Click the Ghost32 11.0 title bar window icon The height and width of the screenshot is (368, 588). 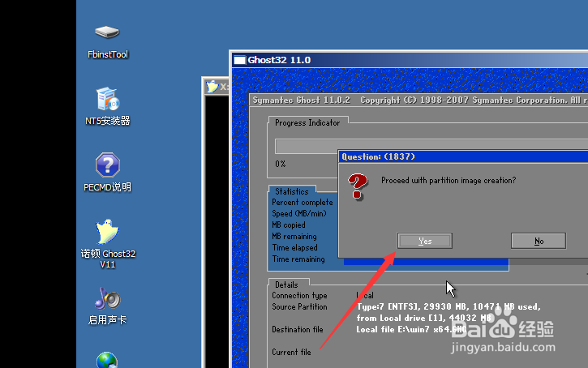239,60
